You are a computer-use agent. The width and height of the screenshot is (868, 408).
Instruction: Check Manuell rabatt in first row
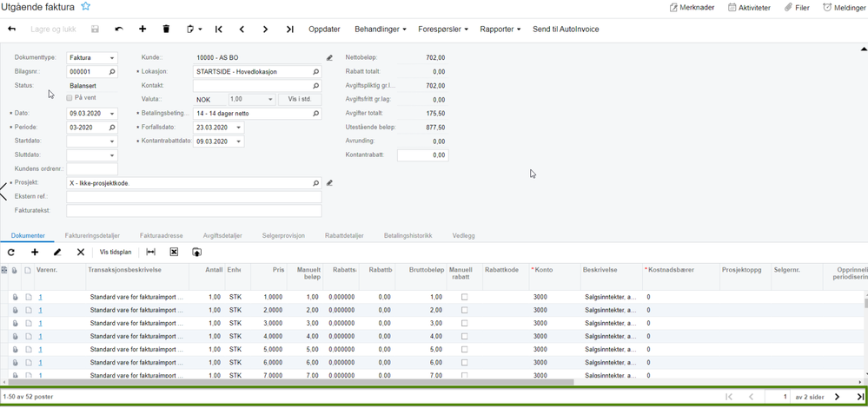tap(464, 297)
